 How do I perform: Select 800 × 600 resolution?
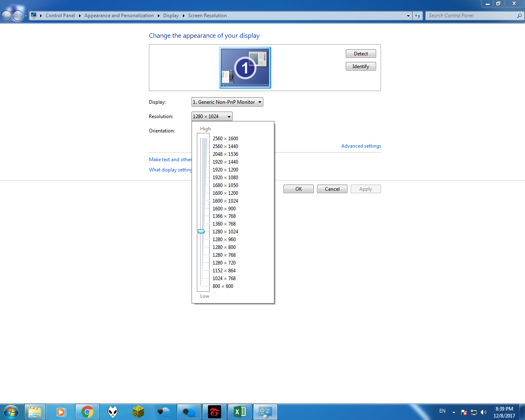point(223,286)
